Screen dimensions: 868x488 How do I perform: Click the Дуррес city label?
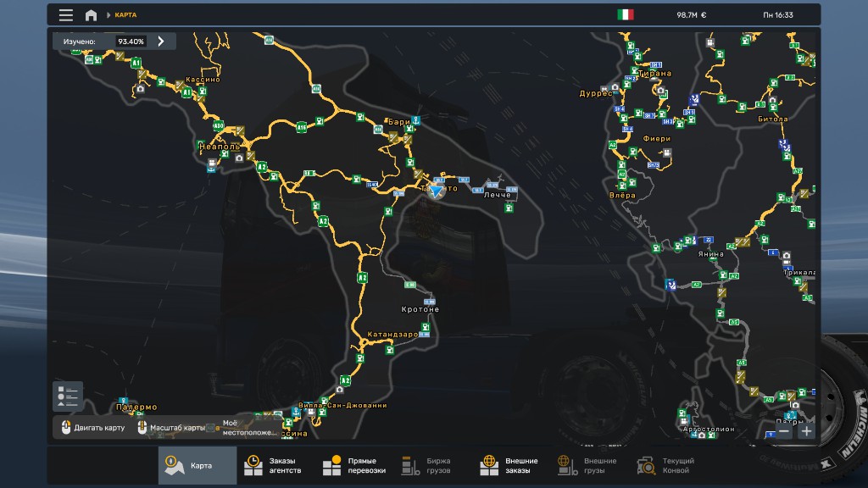click(x=595, y=93)
